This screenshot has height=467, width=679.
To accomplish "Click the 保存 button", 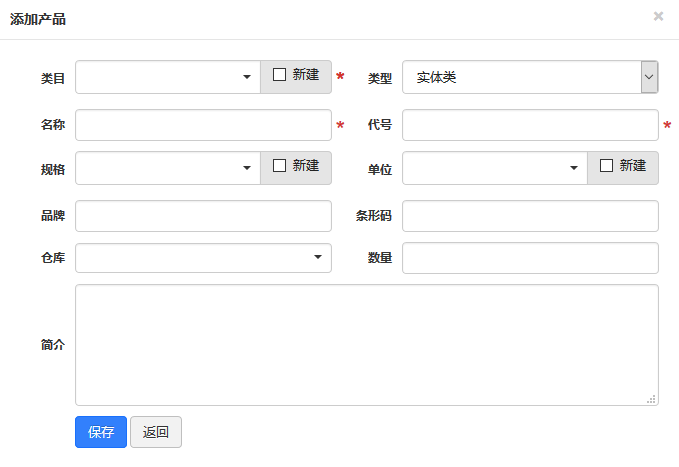I will pos(101,432).
